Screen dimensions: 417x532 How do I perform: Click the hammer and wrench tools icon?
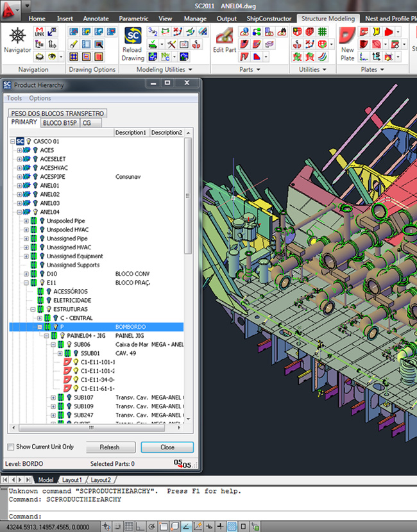pos(171,44)
